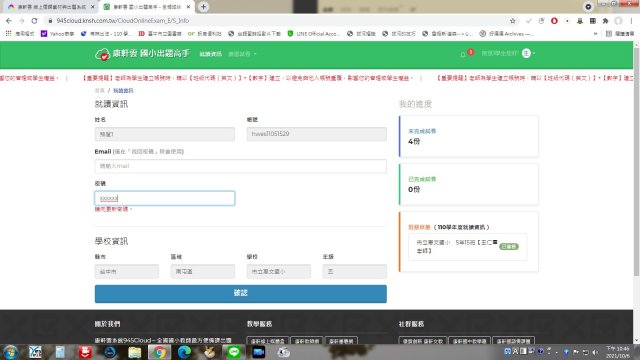Select the 就讀資訊 menu item in navbar
Screen dimensions: 640x360
[210, 54]
